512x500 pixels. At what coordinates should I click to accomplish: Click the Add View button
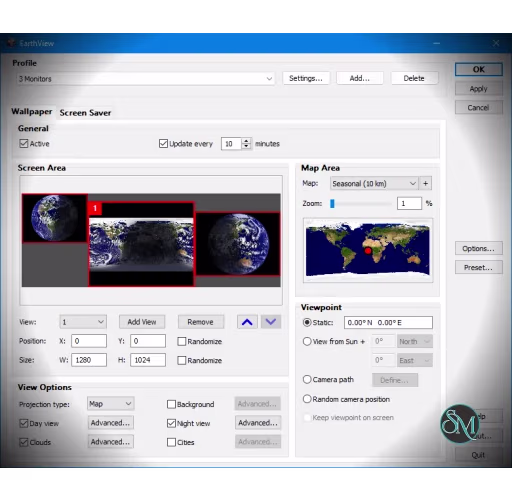click(142, 322)
